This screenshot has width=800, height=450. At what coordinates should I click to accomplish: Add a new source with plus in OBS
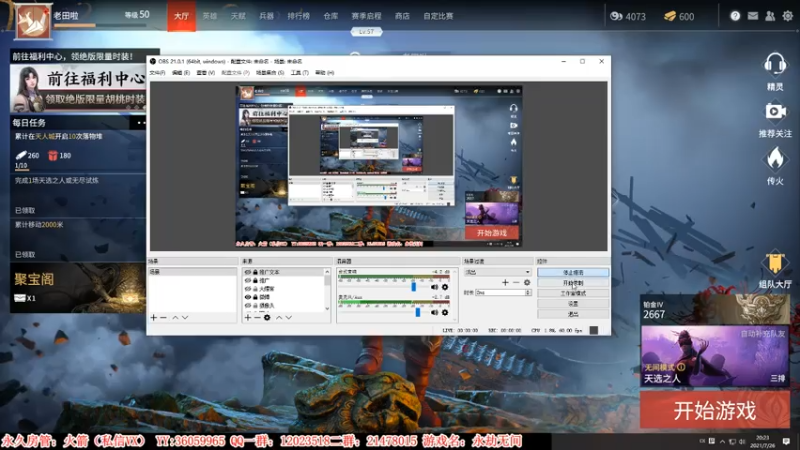(247, 317)
